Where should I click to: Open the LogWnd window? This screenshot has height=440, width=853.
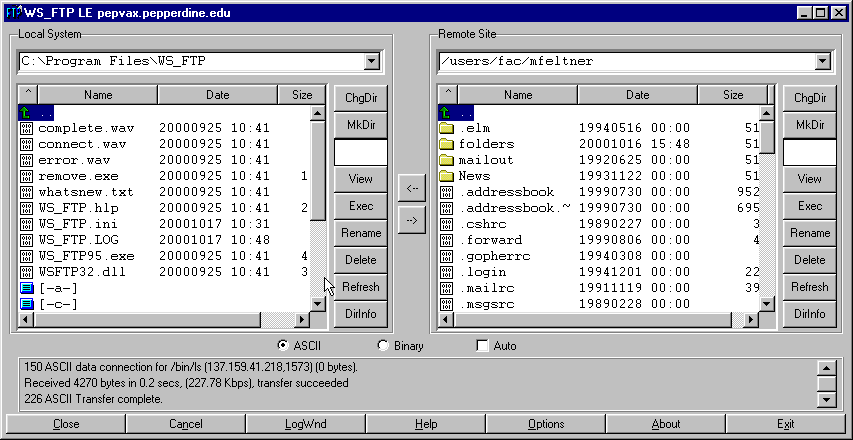pyautogui.click(x=306, y=424)
